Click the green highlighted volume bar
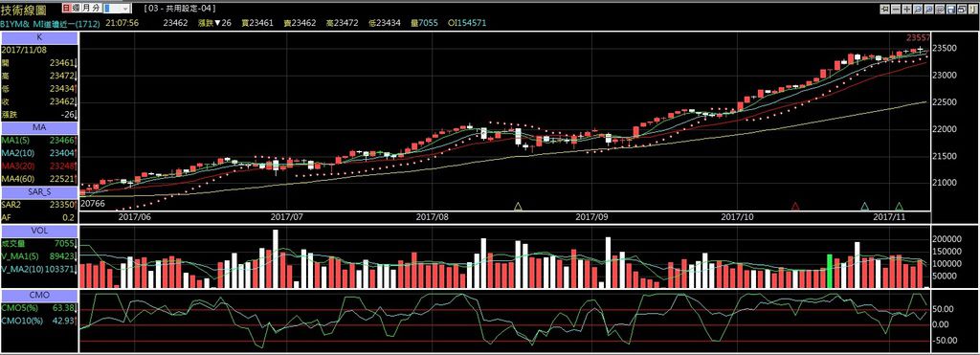The image size is (980, 355). coord(830,271)
